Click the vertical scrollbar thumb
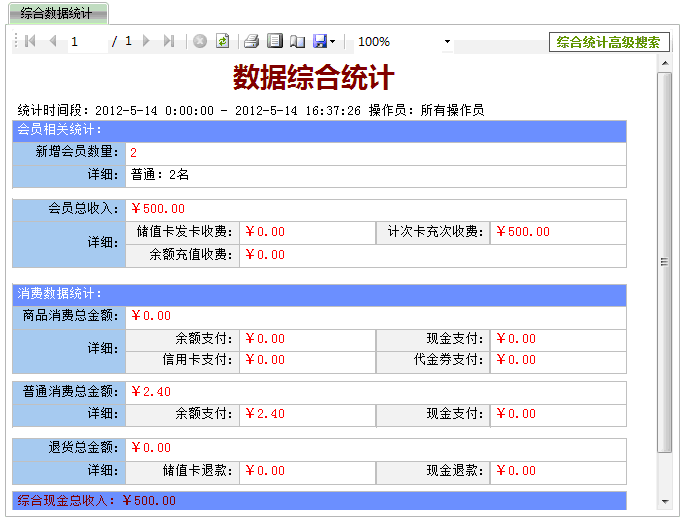685x519 pixels. click(x=663, y=260)
